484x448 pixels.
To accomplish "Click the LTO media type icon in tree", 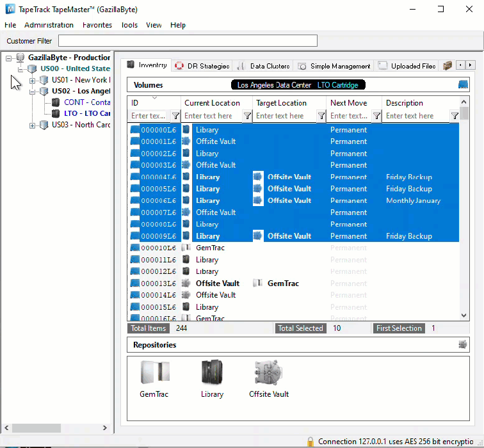I will pyautogui.click(x=56, y=113).
